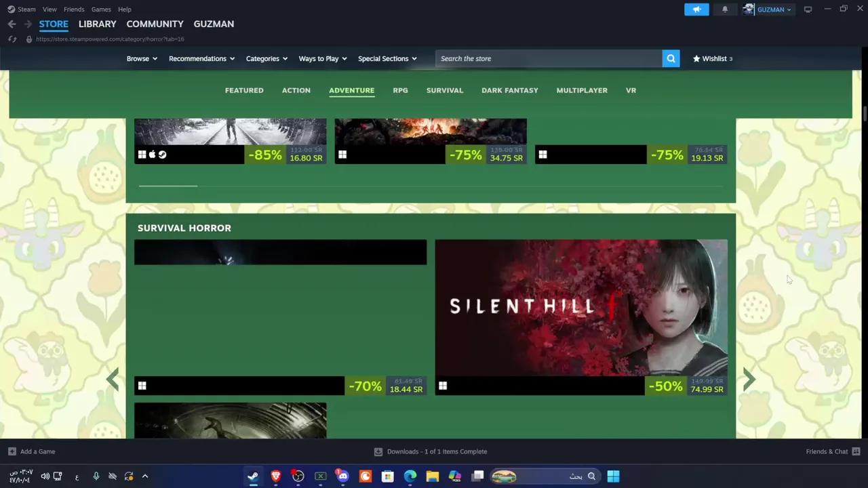Click the store URL address text
Viewport: 868px width, 488px height.
pos(110,39)
